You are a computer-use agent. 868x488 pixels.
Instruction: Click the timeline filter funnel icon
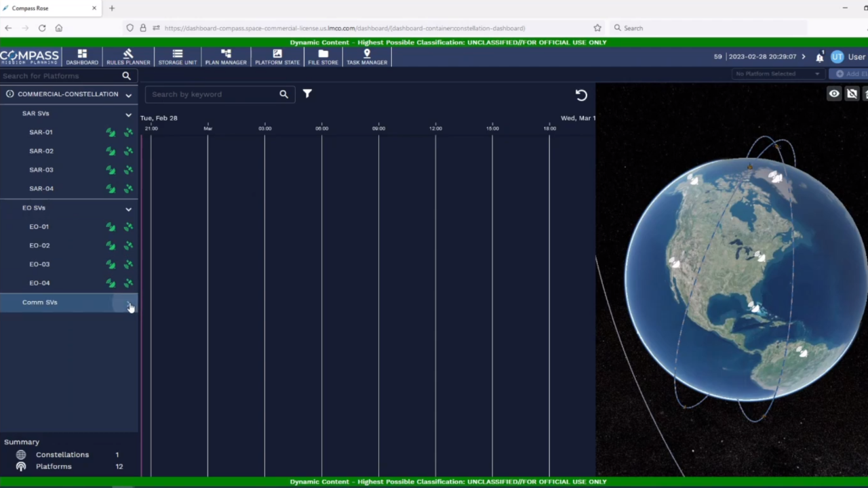click(x=307, y=94)
